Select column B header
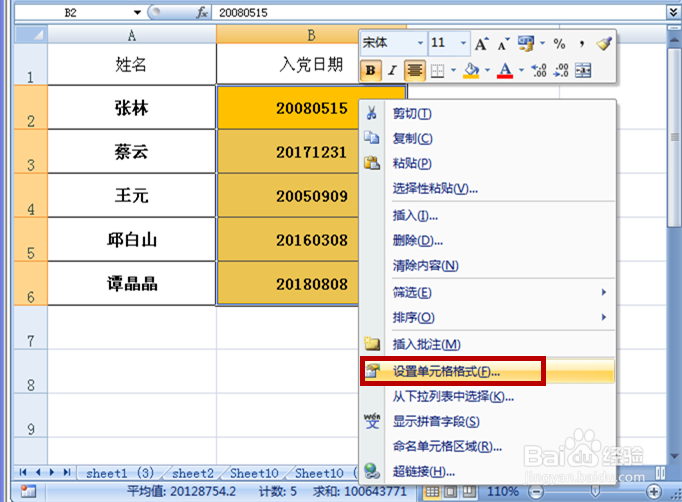This screenshot has height=502, width=682. click(x=311, y=35)
